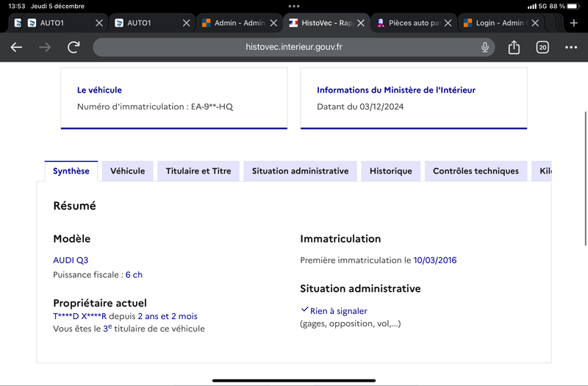Viewport: 588px width, 386px height.
Task: Close the Login - Admin tab
Action: 535,23
